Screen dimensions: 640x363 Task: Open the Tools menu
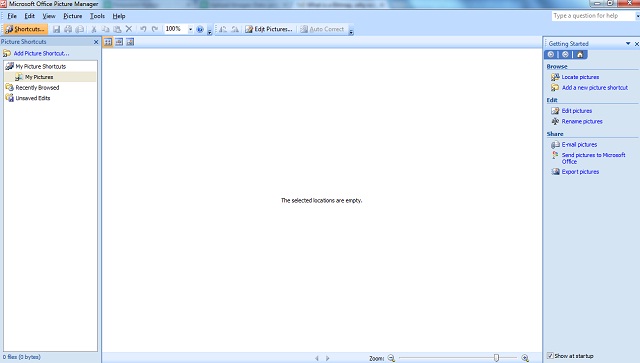pyautogui.click(x=97, y=16)
